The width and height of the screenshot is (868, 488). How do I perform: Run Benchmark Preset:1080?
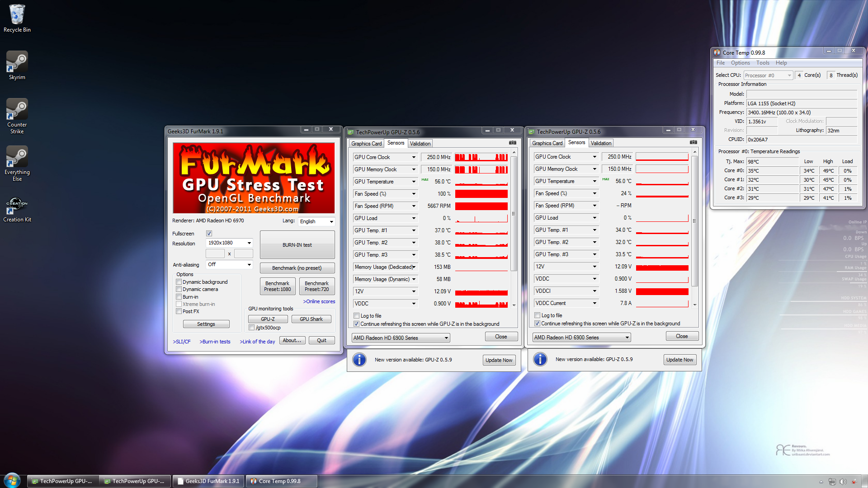[278, 286]
